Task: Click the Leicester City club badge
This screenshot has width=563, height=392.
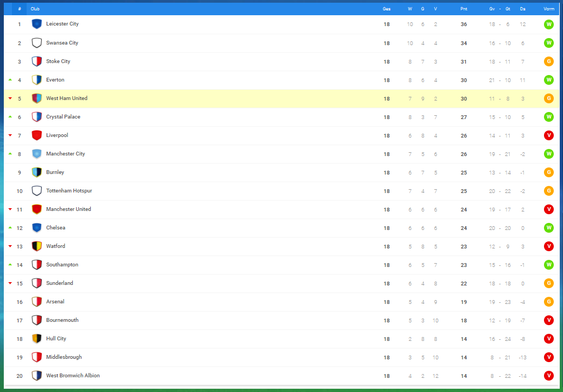Action: click(36, 24)
